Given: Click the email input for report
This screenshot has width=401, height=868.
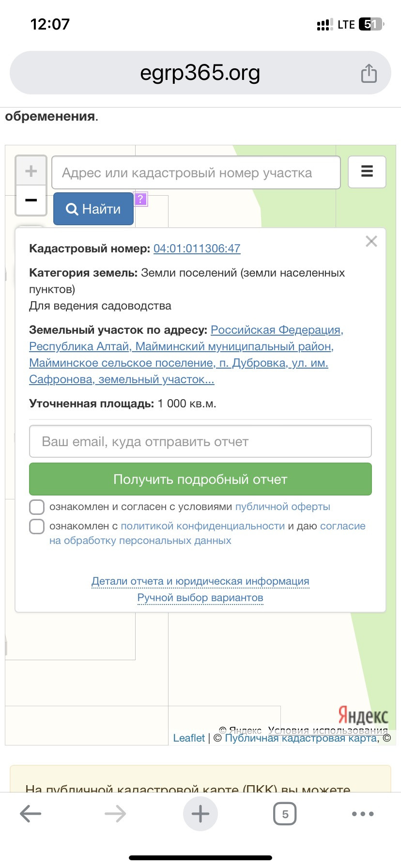Looking at the screenshot, I should coord(200,441).
